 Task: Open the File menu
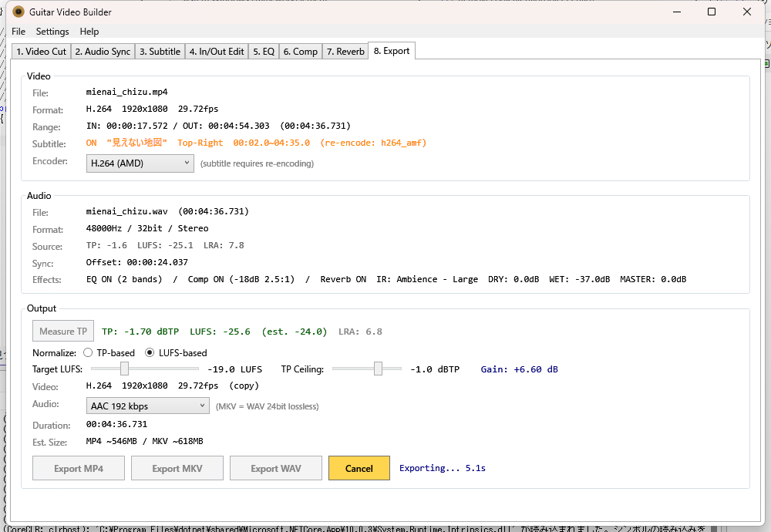pos(19,32)
